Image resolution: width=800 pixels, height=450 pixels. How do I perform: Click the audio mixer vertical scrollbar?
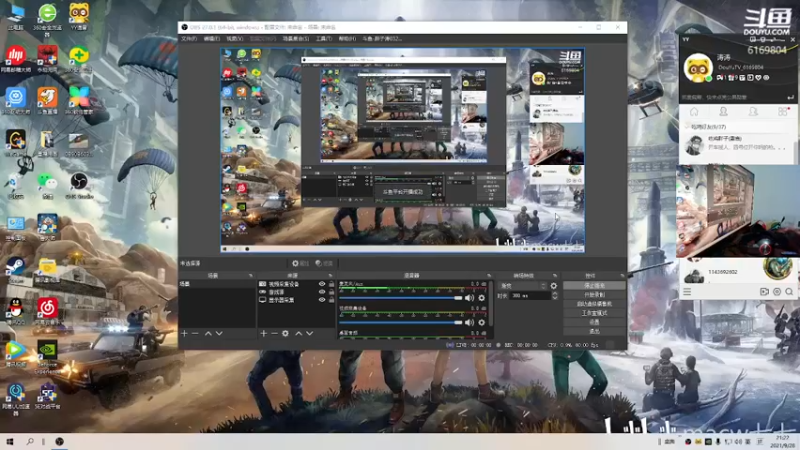point(491,304)
